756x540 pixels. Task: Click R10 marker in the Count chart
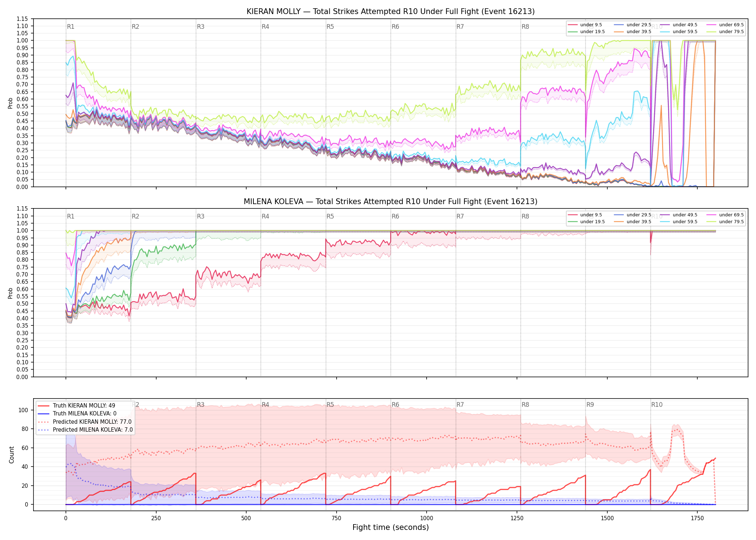(657, 405)
